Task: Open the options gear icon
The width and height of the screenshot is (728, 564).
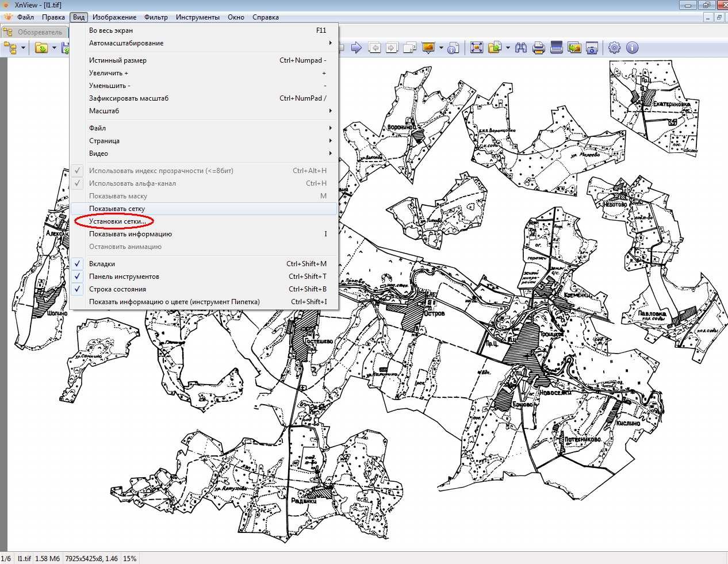Action: point(615,48)
